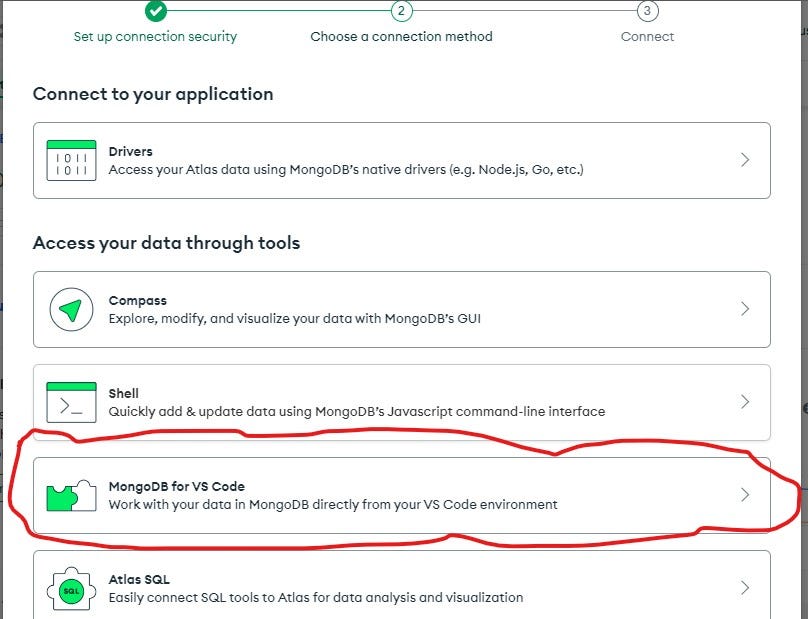Viewport: 808px width, 619px height.
Task: Click the Atlas SQL description about visualization
Action: [316, 597]
